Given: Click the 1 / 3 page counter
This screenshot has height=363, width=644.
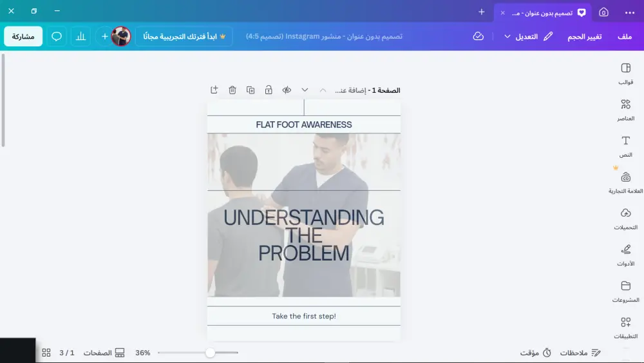Looking at the screenshot, I should (x=67, y=353).
